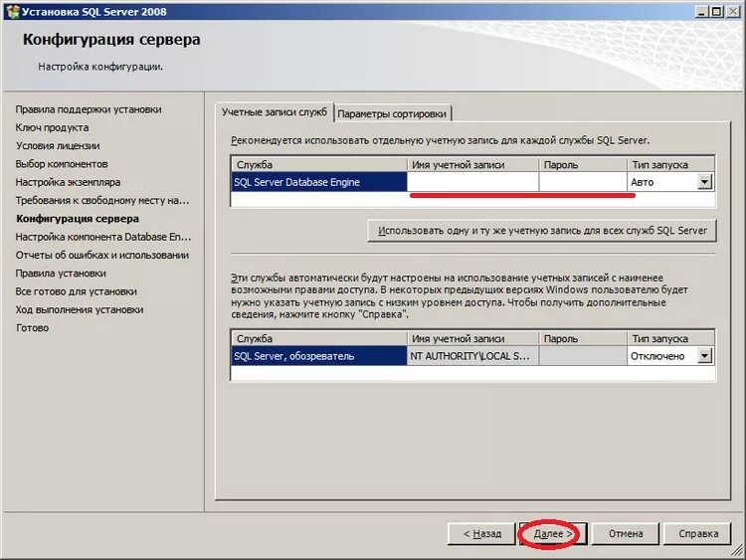Image resolution: width=746 pixels, height=560 pixels.
Task: Select Отчеты об ошибках и использовании step
Action: point(102,255)
